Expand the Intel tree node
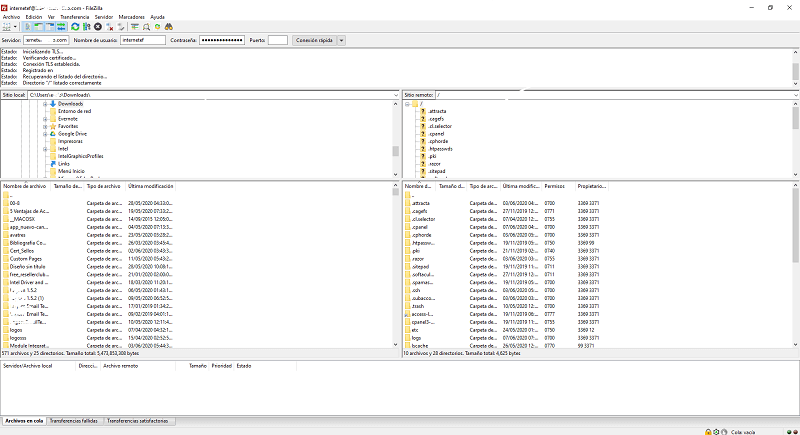 pos(45,149)
